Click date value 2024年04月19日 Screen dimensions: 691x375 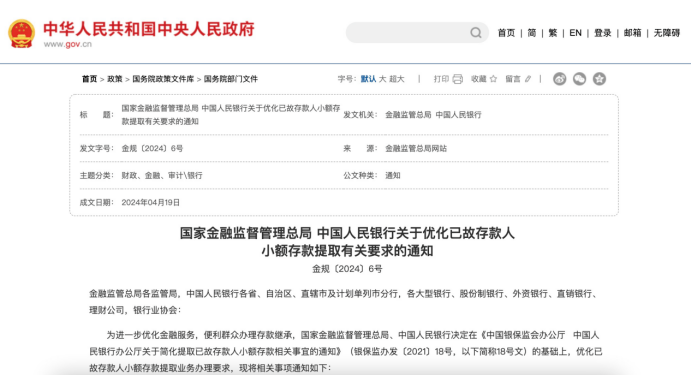pos(151,202)
